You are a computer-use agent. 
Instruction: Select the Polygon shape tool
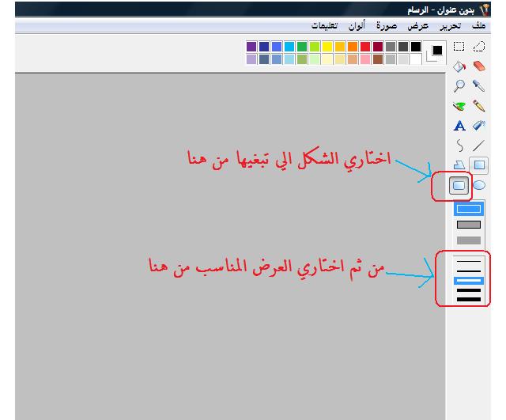(459, 165)
